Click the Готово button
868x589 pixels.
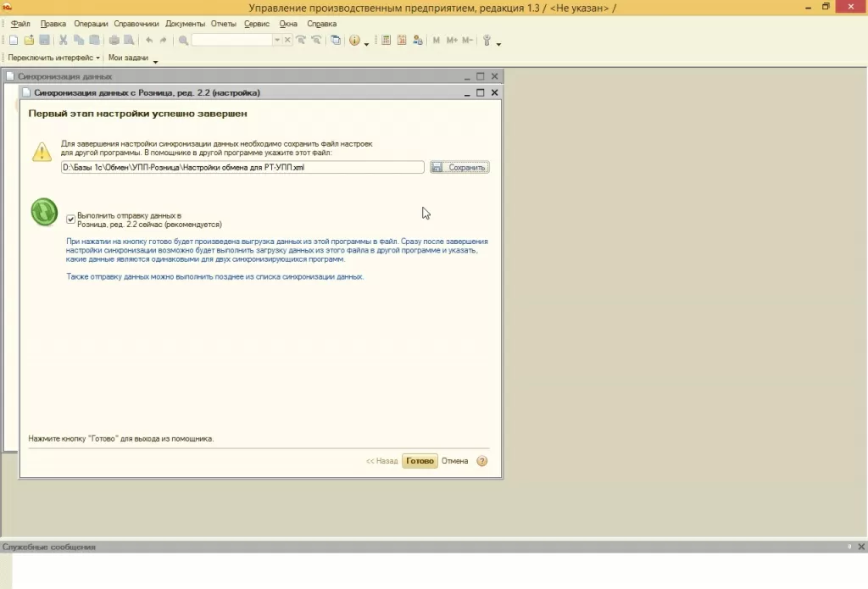point(420,461)
